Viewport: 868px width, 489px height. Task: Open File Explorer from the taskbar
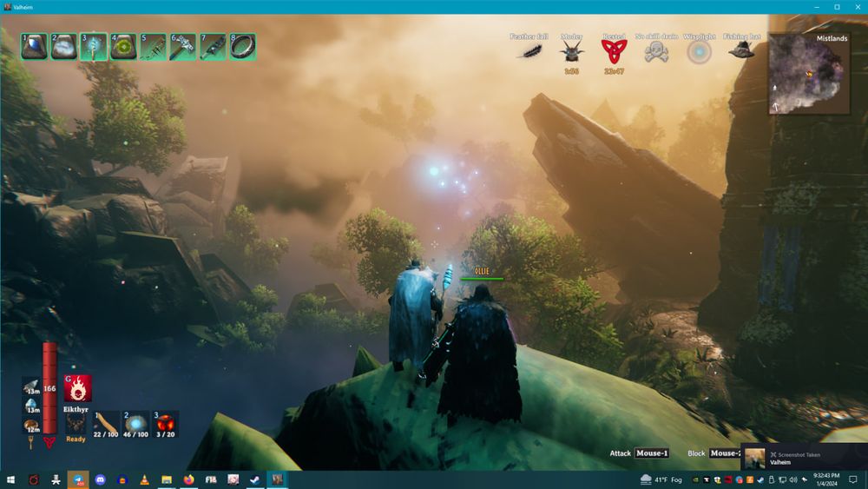(x=167, y=479)
